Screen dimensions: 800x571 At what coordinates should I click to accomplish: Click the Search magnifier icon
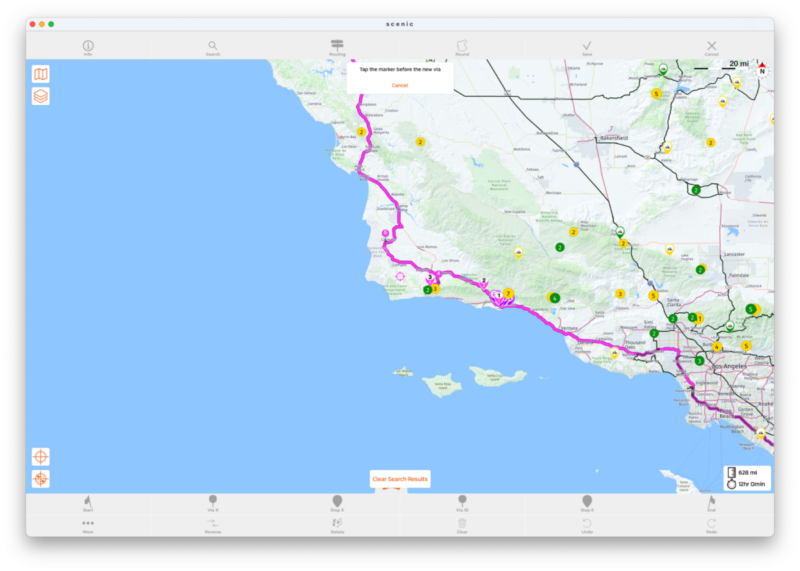pos(213,46)
